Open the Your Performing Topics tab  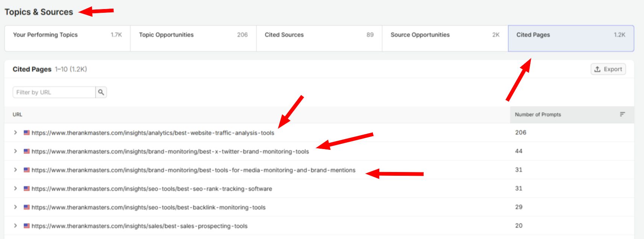click(x=67, y=38)
